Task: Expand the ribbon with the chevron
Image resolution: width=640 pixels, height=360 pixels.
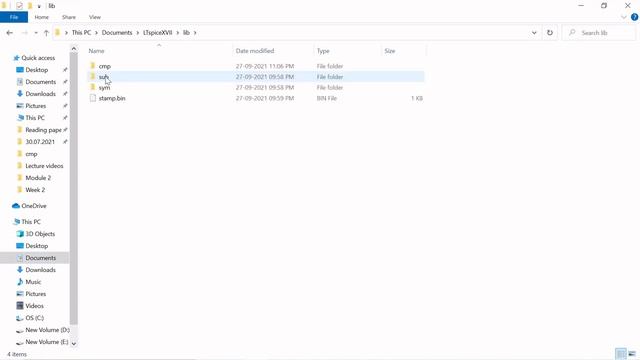Action: (x=623, y=17)
